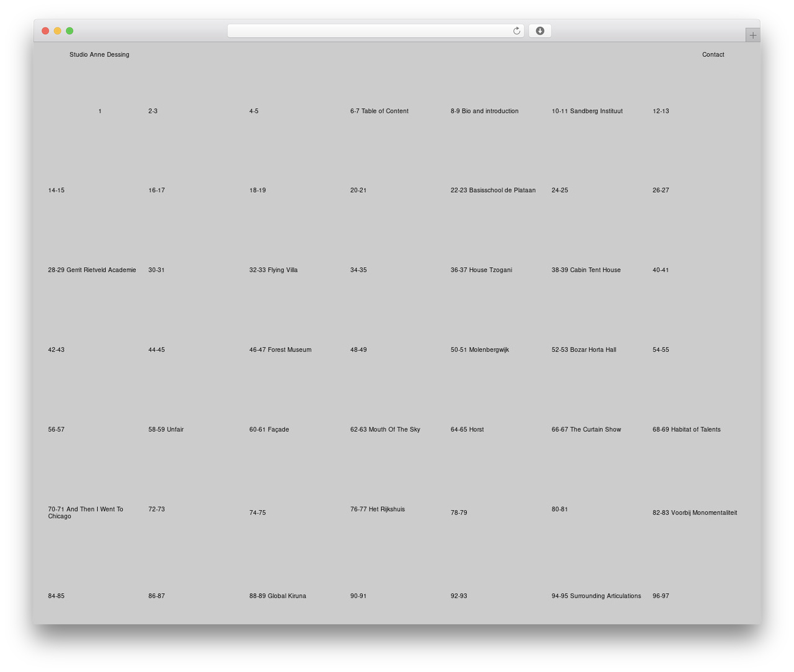Click page spread 14-15

point(56,190)
